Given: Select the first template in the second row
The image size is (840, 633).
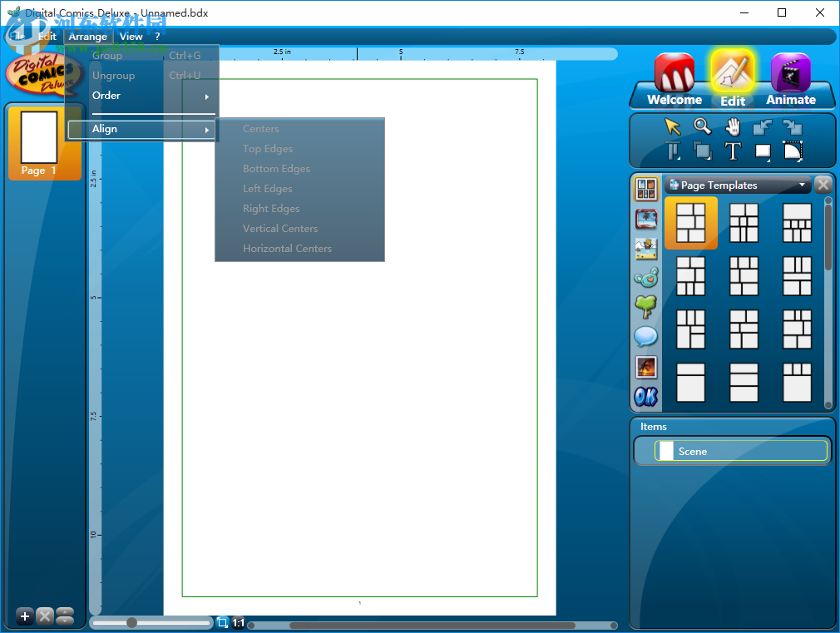Looking at the screenshot, I should [691, 276].
